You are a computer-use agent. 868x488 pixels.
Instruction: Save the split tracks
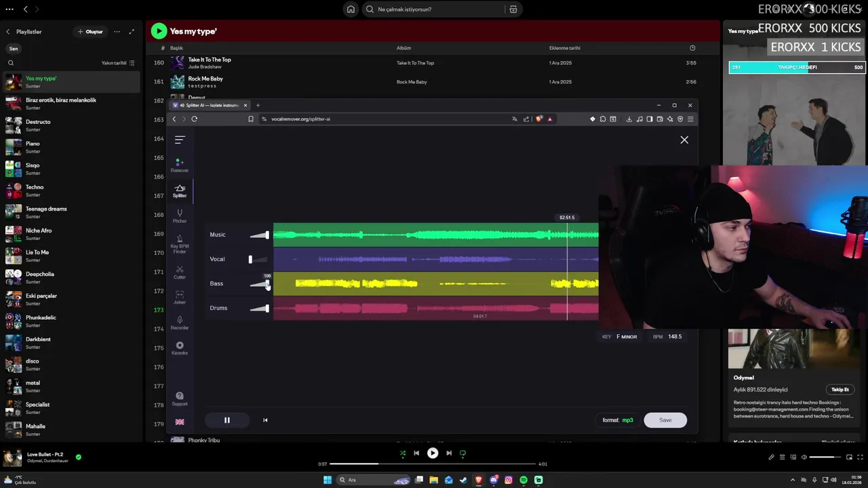pos(665,420)
